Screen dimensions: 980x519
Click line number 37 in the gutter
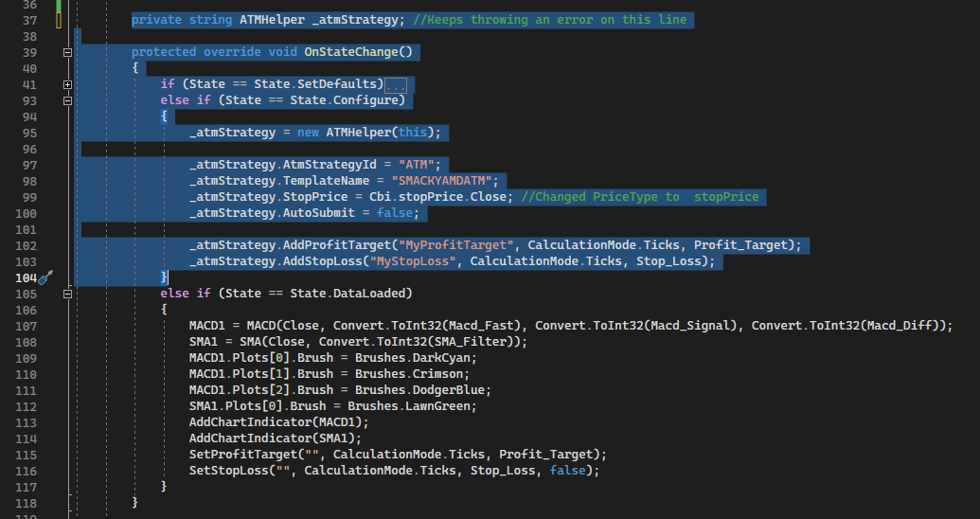27,20
